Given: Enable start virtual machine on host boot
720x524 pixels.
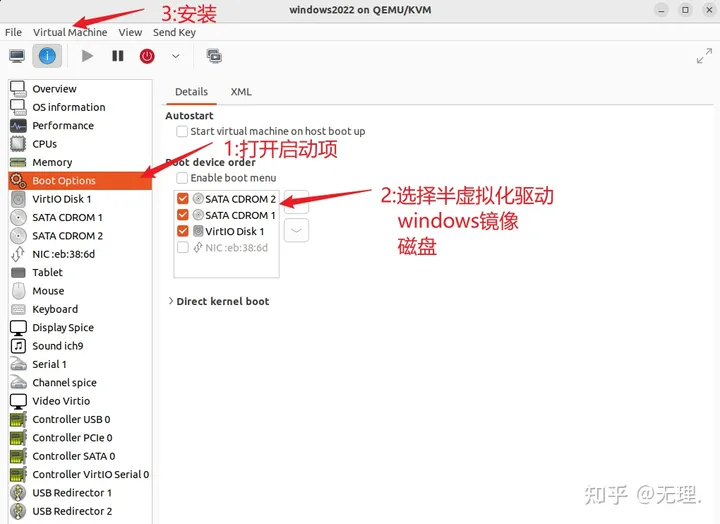Looking at the screenshot, I should [x=182, y=131].
